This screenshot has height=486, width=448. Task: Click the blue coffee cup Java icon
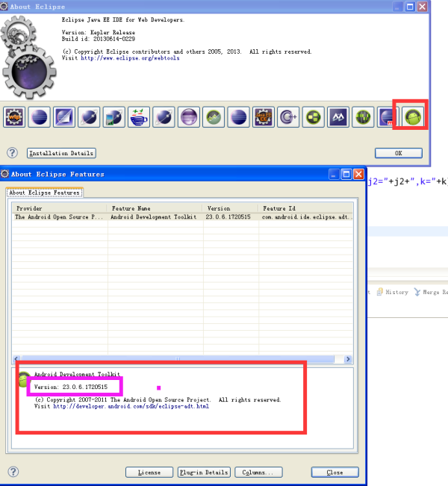click(x=139, y=117)
